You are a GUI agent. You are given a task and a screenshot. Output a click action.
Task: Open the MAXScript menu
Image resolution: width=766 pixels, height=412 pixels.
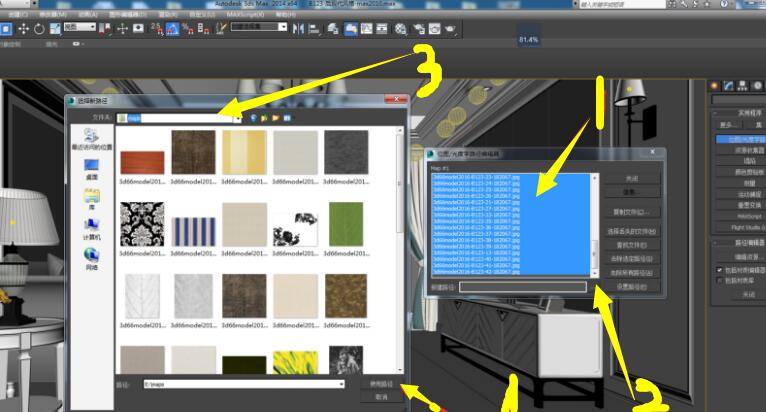[x=245, y=15]
